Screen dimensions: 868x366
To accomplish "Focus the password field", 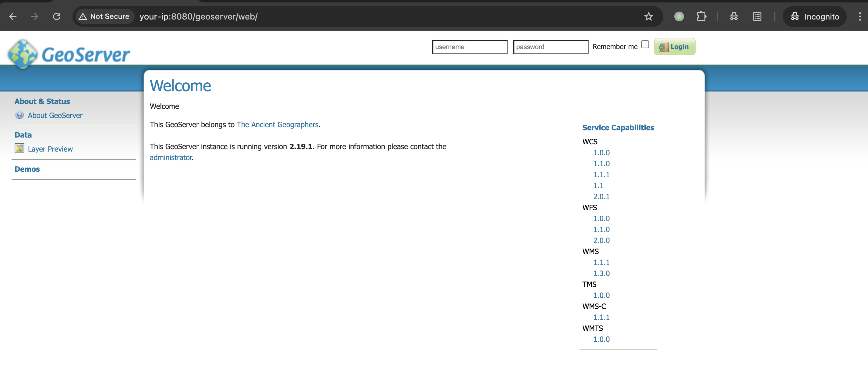I will (551, 47).
